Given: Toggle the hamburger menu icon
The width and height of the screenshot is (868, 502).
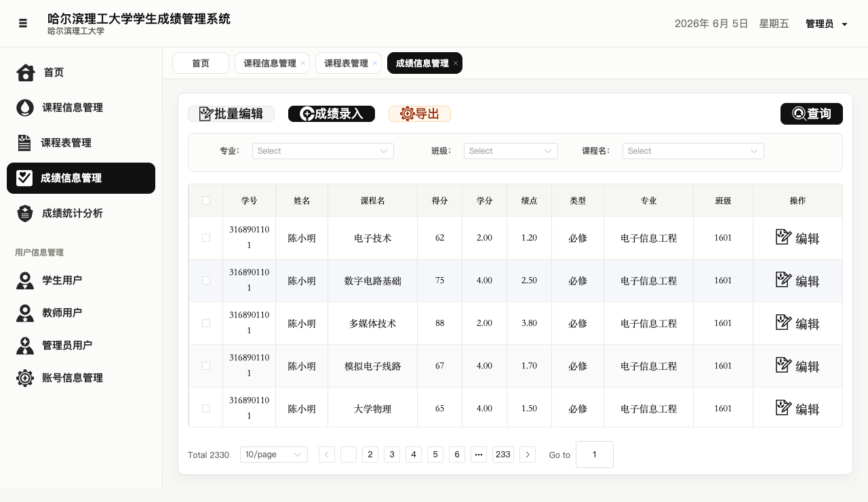Looking at the screenshot, I should pos(23,23).
